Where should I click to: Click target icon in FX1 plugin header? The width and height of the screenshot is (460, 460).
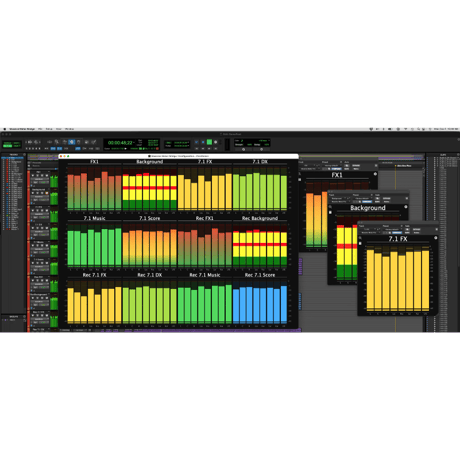[x=376, y=165]
